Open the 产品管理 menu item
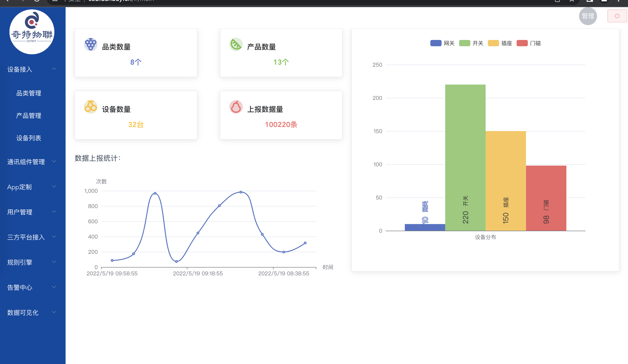This screenshot has height=364, width=628. [x=29, y=116]
